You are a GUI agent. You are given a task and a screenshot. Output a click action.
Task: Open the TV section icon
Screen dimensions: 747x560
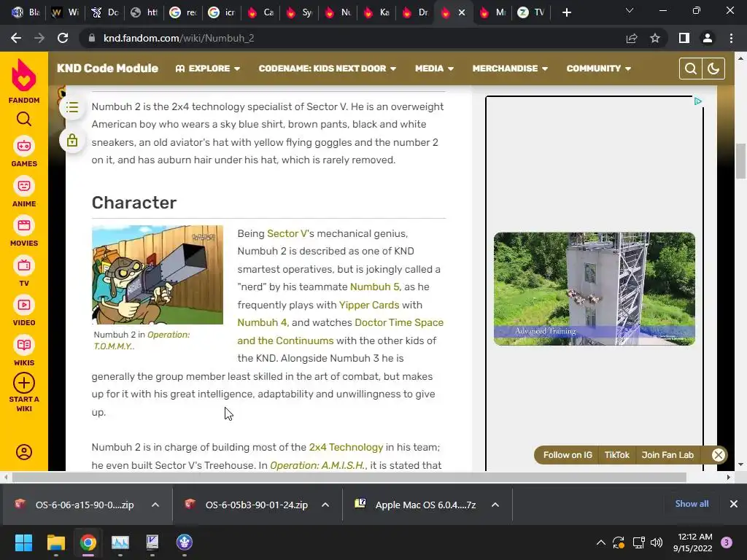24,265
